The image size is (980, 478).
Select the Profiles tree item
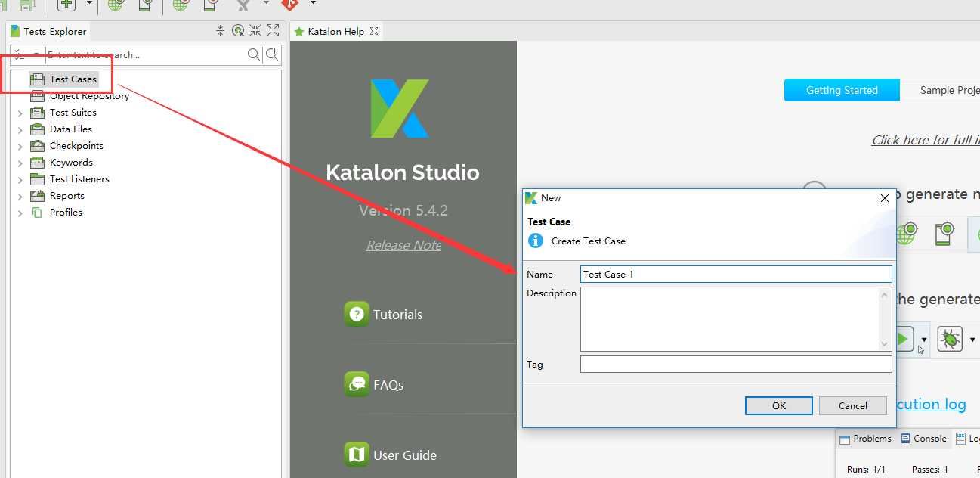[x=56, y=213]
